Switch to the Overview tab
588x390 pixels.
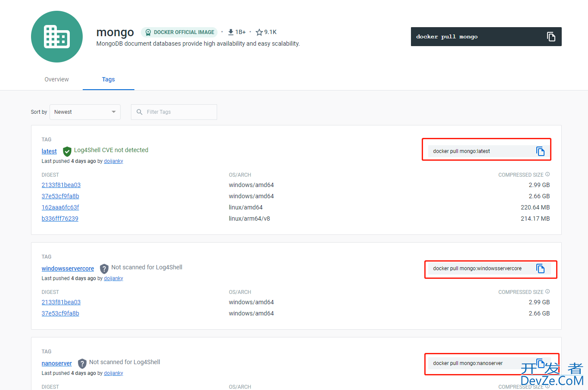pyautogui.click(x=57, y=79)
